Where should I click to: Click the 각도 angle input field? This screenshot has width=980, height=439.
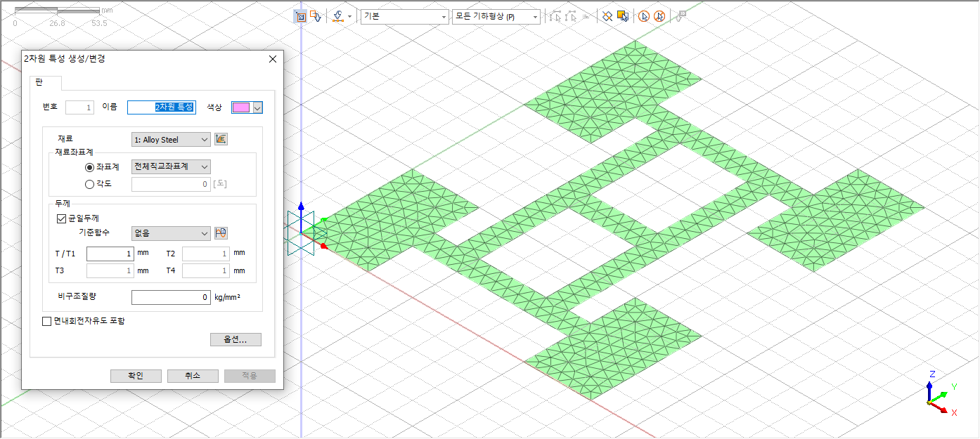pyautogui.click(x=171, y=184)
